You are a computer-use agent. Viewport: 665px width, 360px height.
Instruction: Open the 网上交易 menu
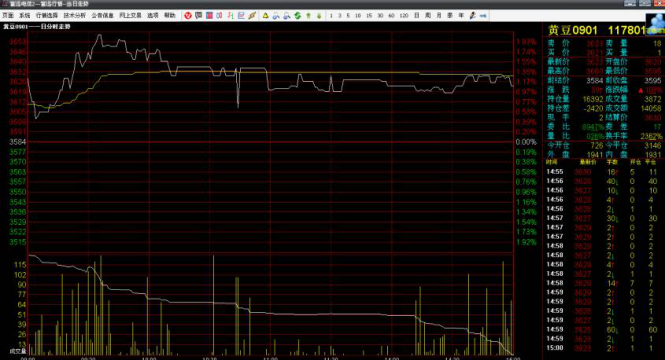point(130,16)
